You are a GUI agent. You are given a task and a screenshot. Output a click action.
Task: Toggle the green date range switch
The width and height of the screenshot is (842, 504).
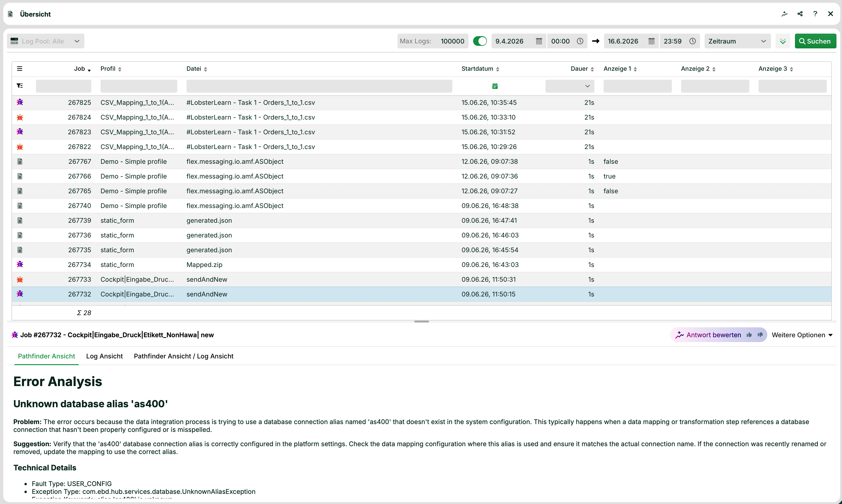click(x=480, y=41)
